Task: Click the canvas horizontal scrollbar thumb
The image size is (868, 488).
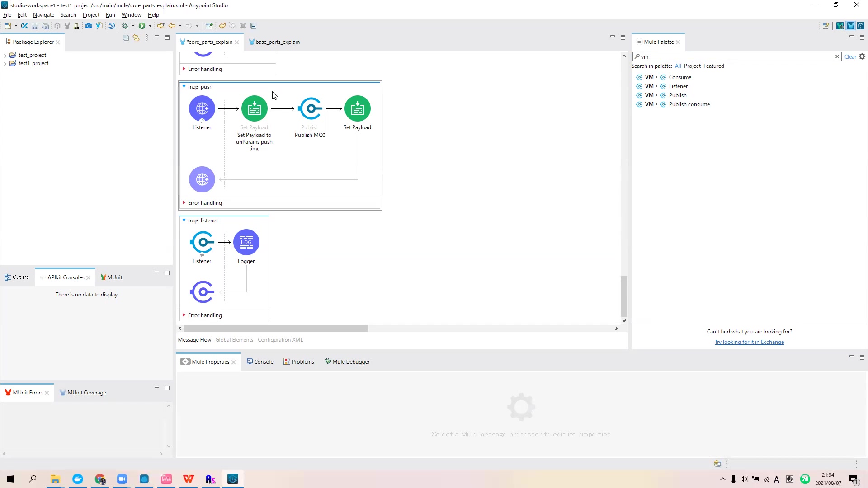Action: tap(276, 328)
